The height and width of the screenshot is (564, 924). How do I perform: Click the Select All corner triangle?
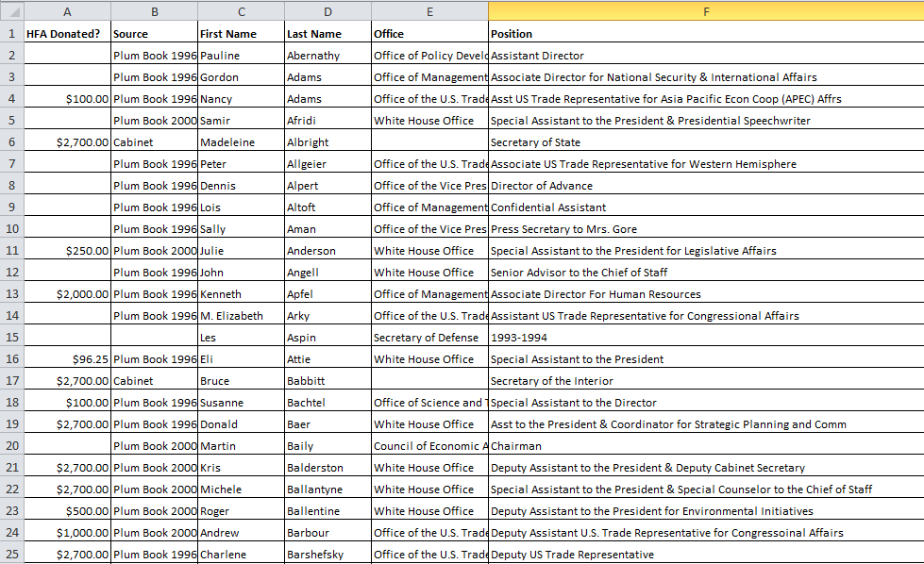(x=11, y=11)
